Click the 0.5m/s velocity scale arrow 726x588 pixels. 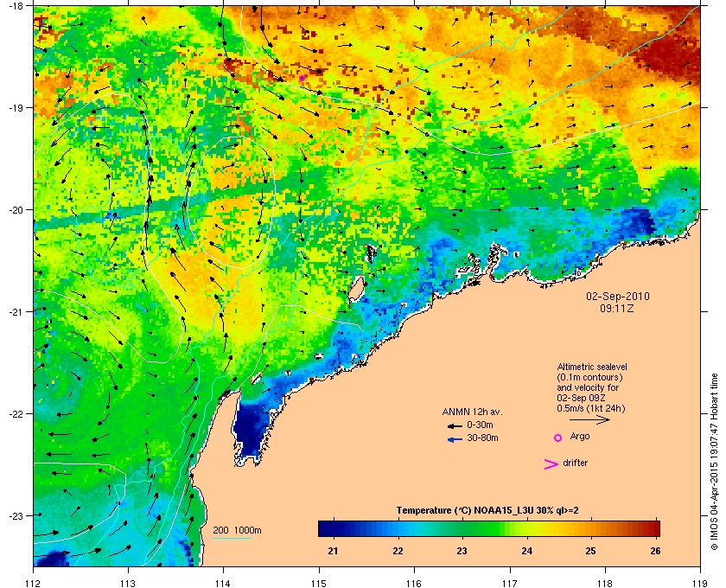589,419
